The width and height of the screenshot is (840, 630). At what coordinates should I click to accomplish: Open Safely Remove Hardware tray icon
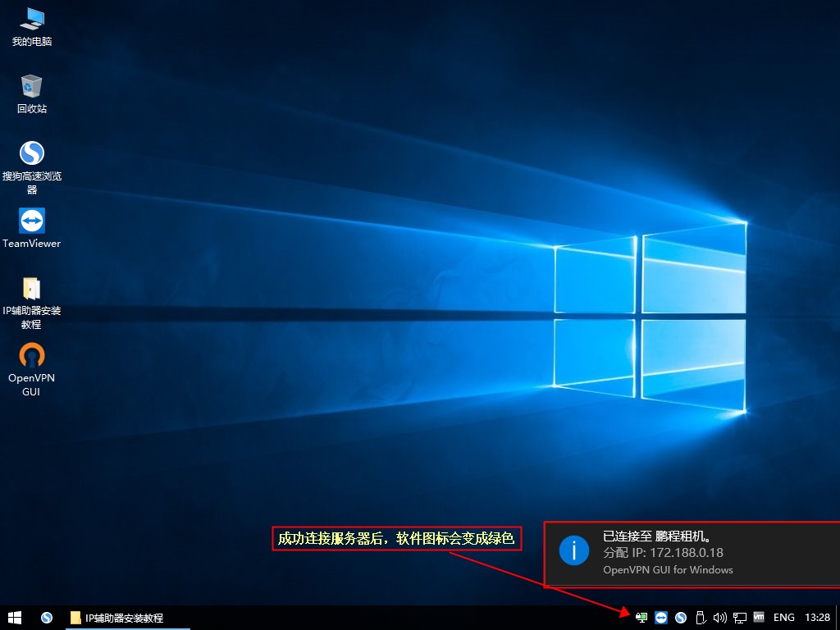click(x=701, y=618)
